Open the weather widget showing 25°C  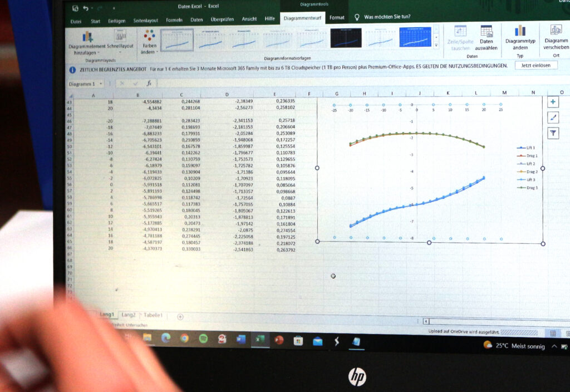514,345
